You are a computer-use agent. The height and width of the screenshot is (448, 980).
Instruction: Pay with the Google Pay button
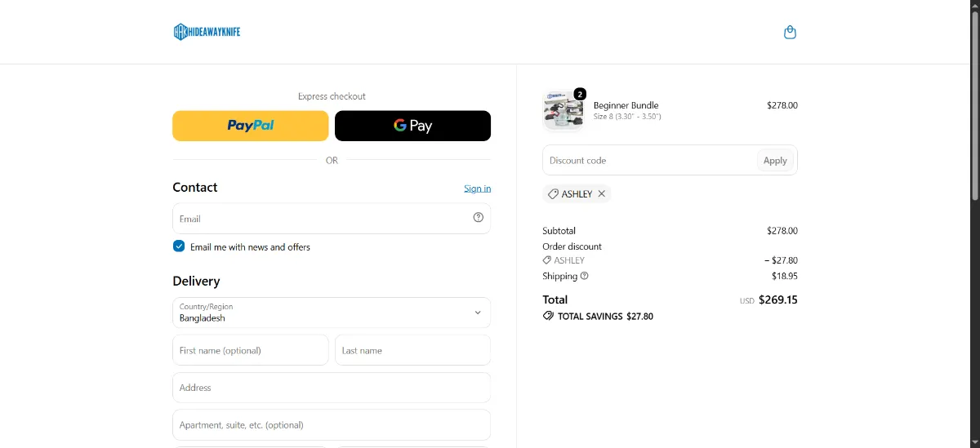413,126
